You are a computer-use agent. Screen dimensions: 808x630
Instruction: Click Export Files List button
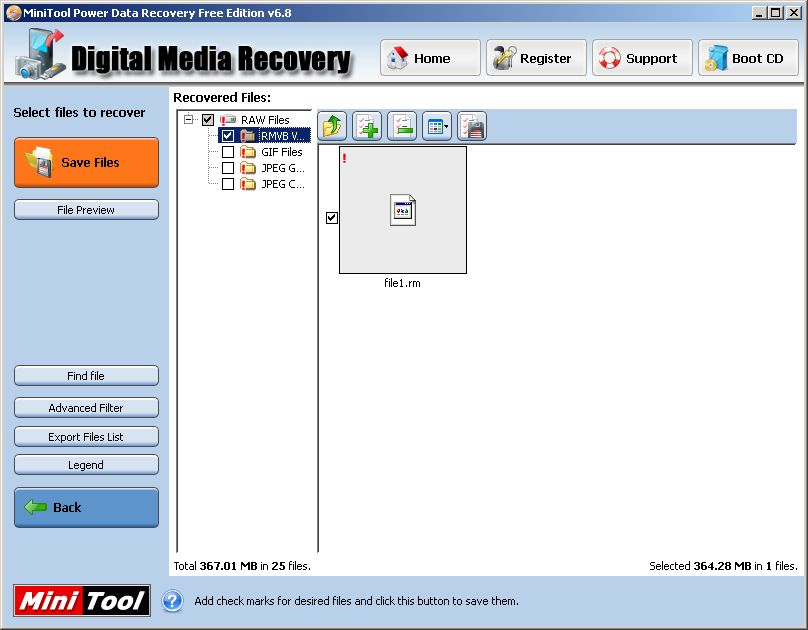pyautogui.click(x=86, y=437)
